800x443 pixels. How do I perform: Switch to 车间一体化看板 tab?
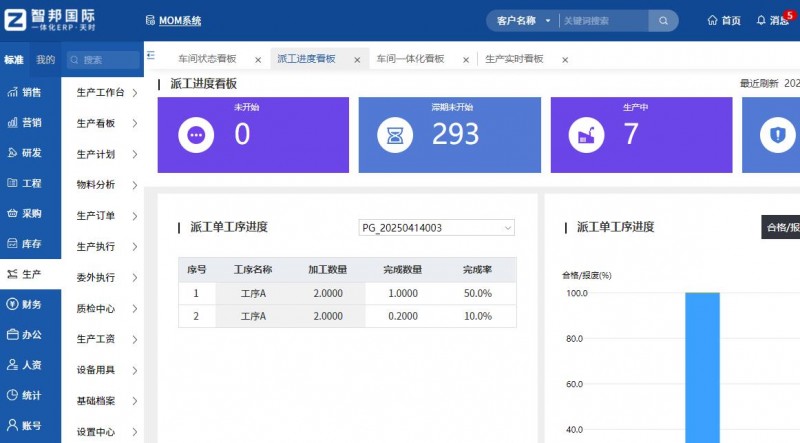(x=410, y=59)
